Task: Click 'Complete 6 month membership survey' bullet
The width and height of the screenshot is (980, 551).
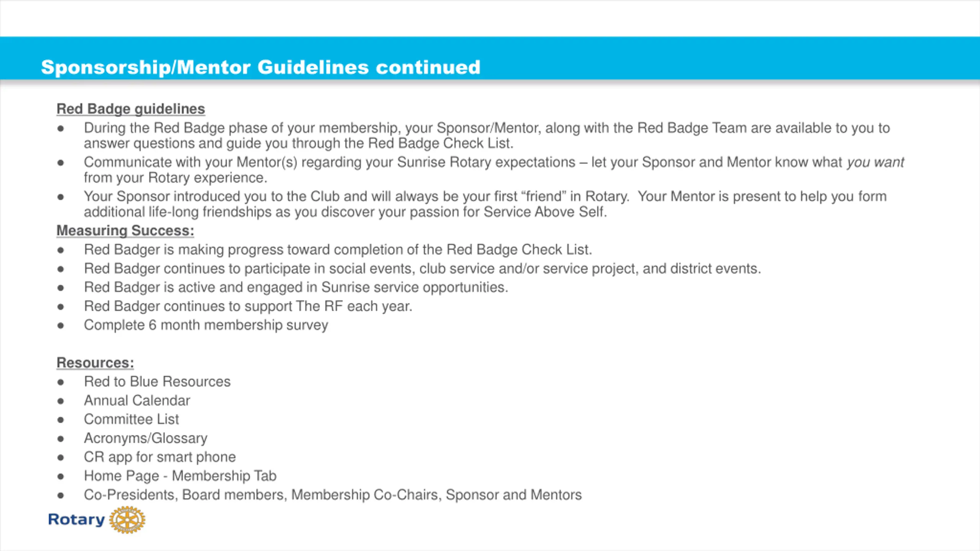Action: [206, 325]
